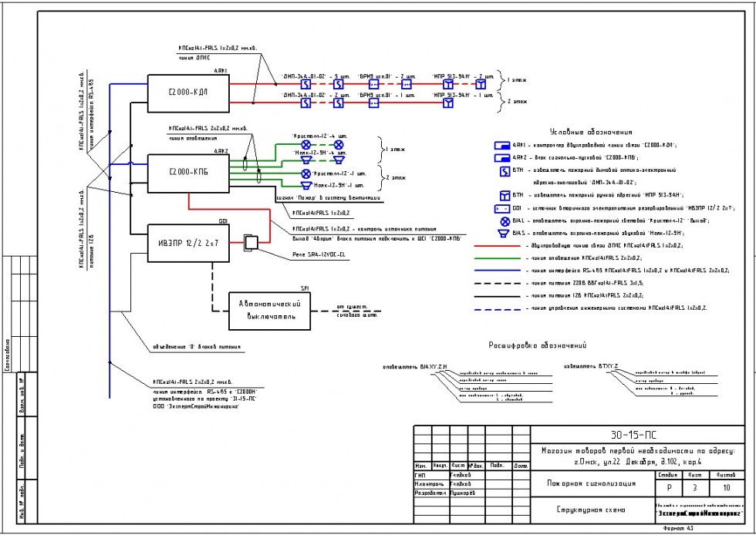Select the BIAL light annunciator legend symbol
The height and width of the screenshot is (535, 756).
tap(502, 220)
